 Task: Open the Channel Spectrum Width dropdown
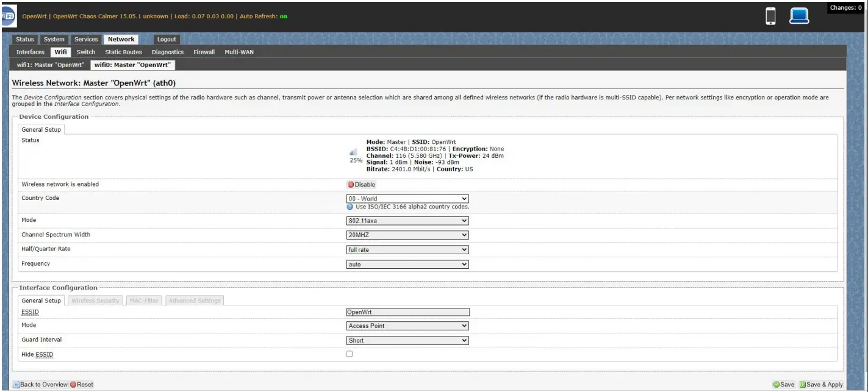(407, 235)
